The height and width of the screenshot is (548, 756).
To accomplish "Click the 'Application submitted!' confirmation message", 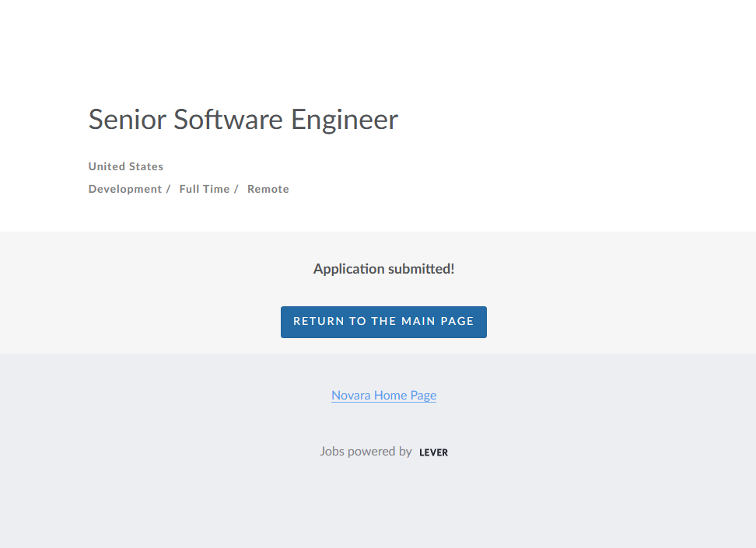I will coord(383,269).
